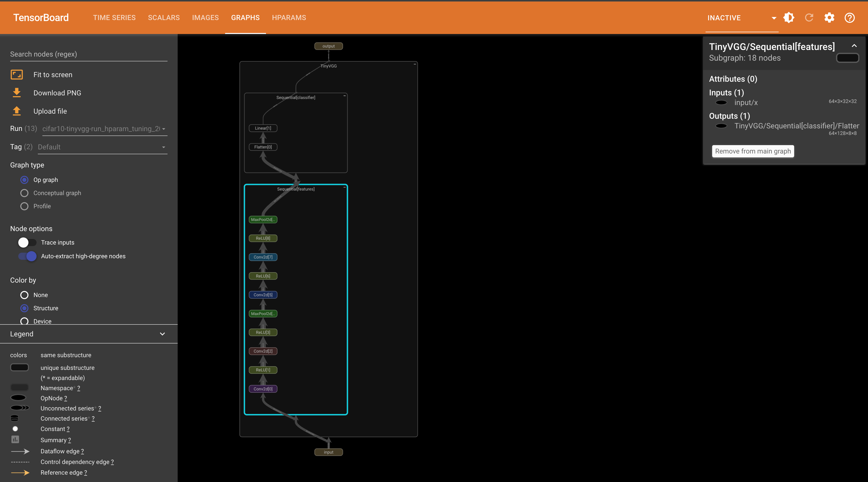This screenshot has width=868, height=482.
Task: Open the Namespace help link
Action: [x=78, y=388]
